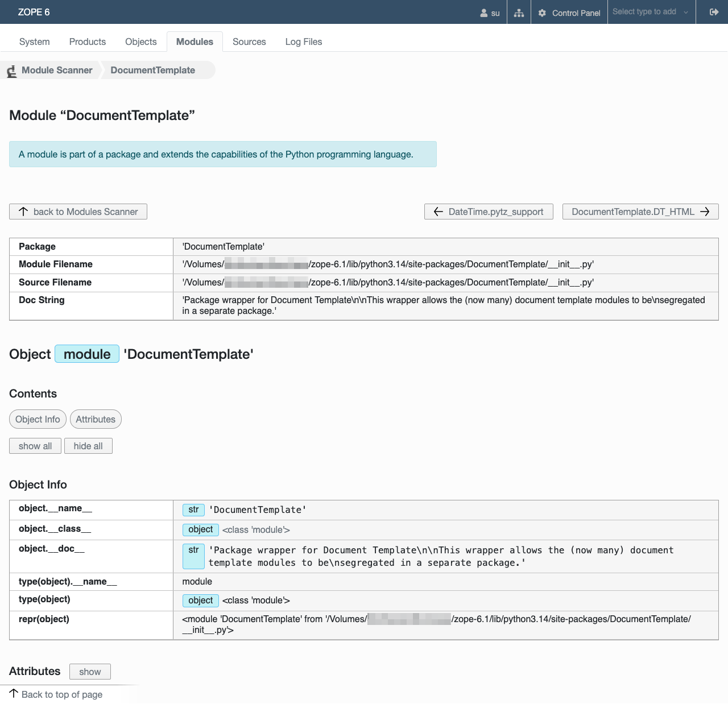Jump to Attributes section pill
Image resolution: width=728 pixels, height=704 pixels.
coord(96,419)
